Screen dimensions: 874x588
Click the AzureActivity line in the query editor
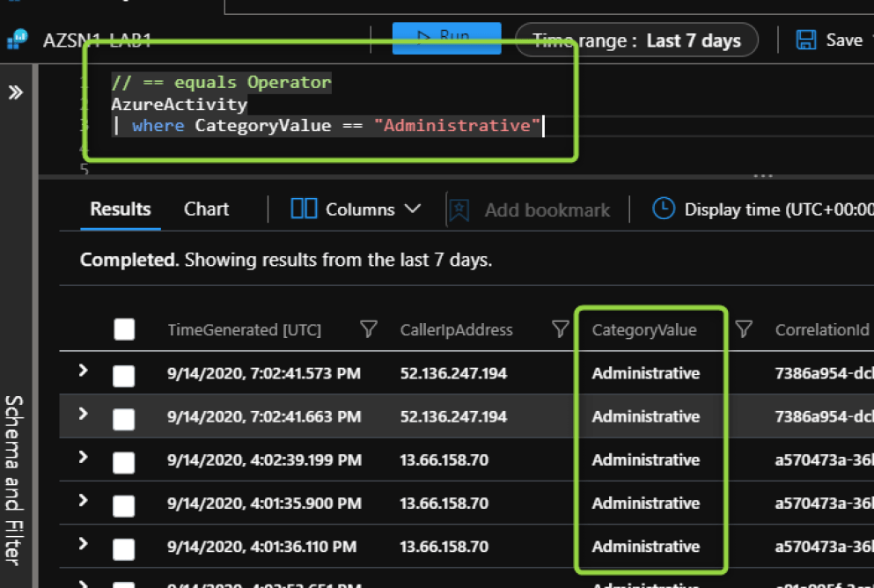coord(179,104)
